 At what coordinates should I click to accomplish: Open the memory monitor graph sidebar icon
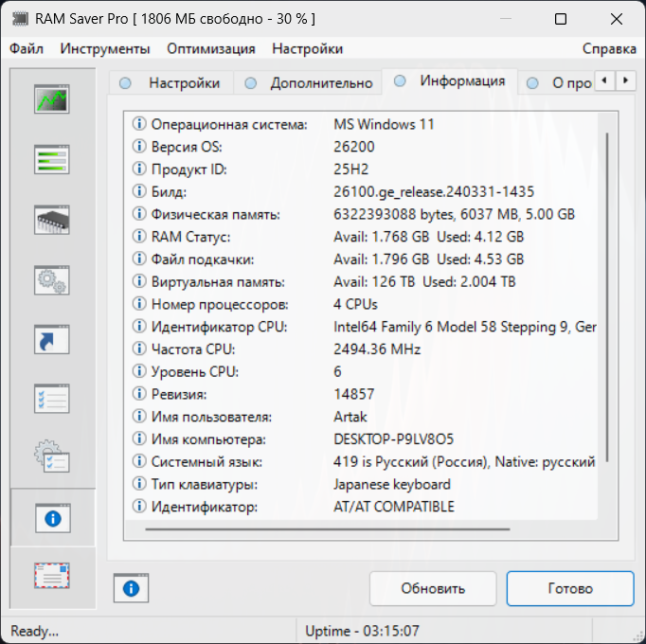[52, 98]
